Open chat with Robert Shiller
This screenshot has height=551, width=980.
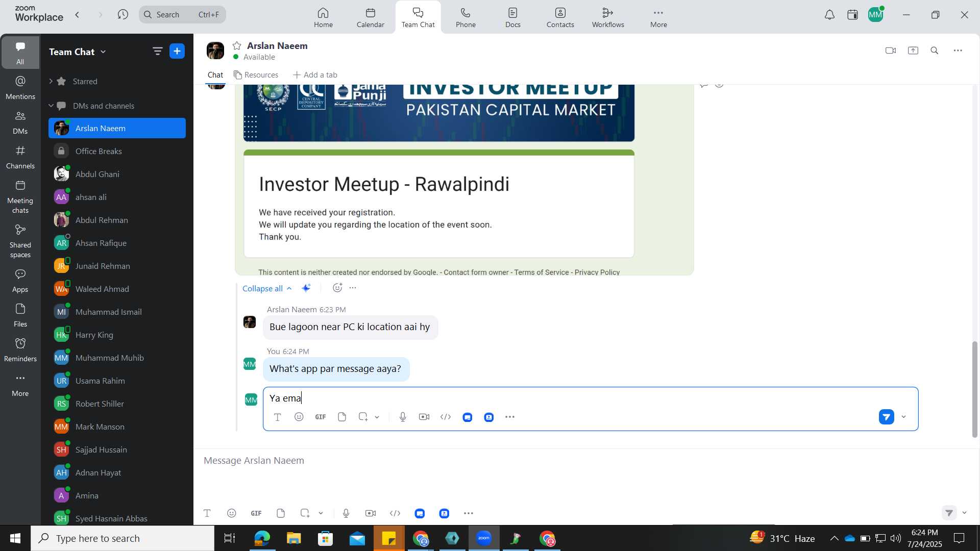(x=117, y=404)
